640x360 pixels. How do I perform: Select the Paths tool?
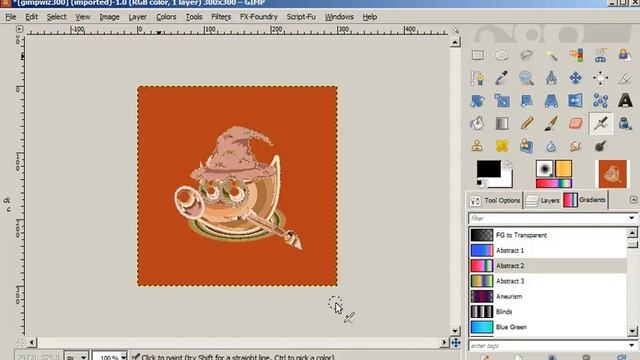[478, 78]
